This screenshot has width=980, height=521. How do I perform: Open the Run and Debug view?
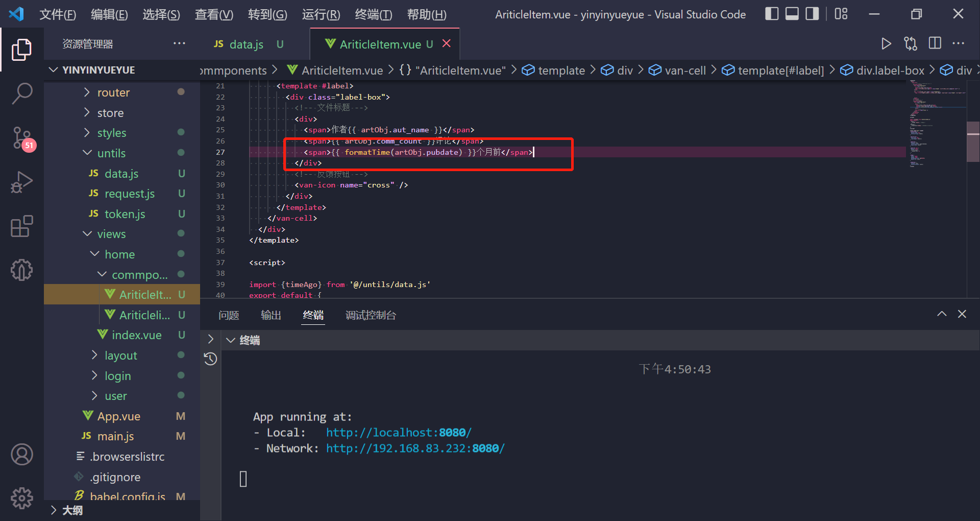pyautogui.click(x=21, y=182)
